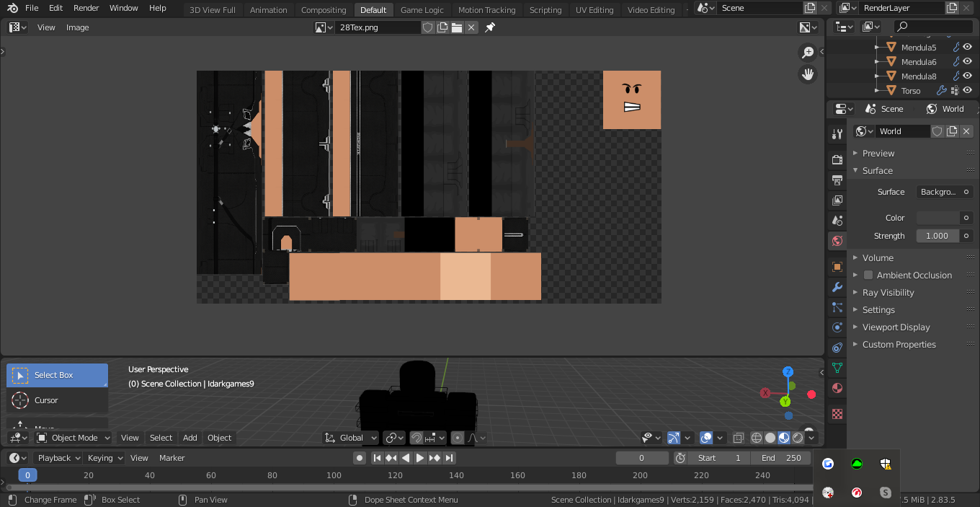Screen dimensions: 980x507
Task: Open the Modifier properties wrench tab
Action: pyautogui.click(x=837, y=287)
